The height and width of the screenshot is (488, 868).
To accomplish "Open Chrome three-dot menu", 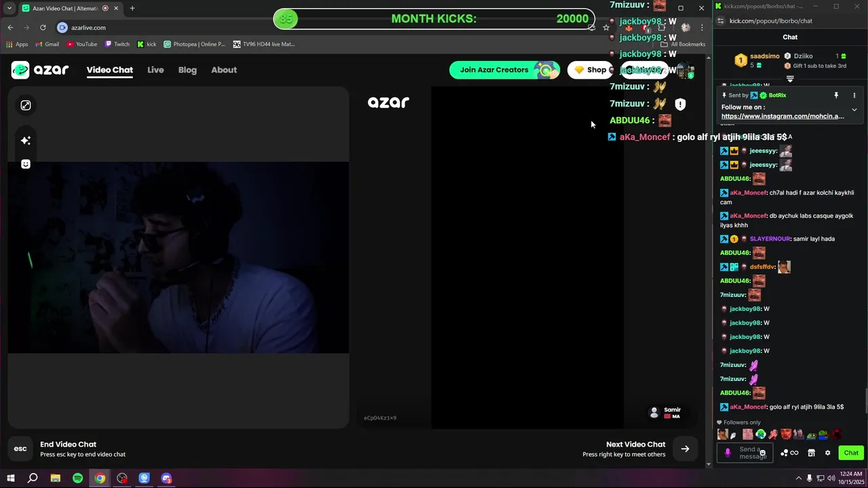I will pos(702,28).
